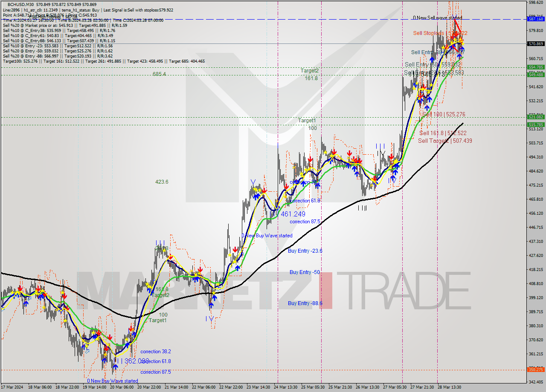Click the 598.620 value on price axis
Screen dimensions: 546x392
pyautogui.click(x=536, y=3)
